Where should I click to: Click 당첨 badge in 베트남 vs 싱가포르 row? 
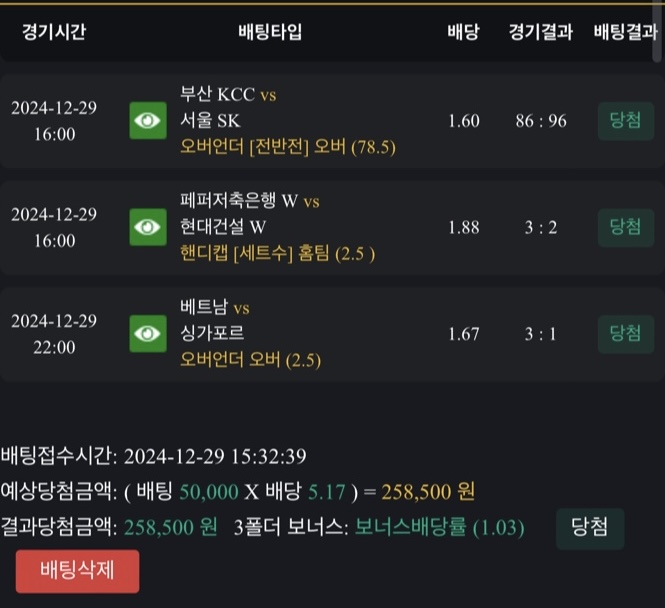(x=625, y=332)
